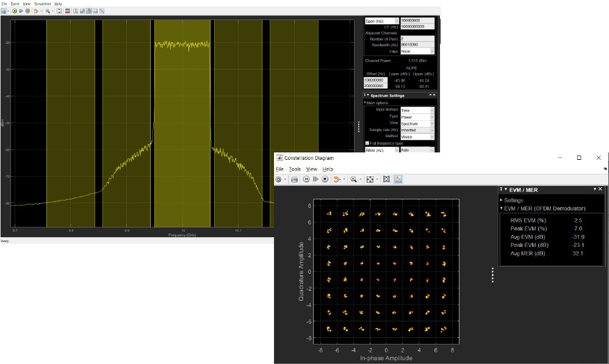Click the signal trace style toolbar icon
Screen dimensions: 609x364
[36, 10]
